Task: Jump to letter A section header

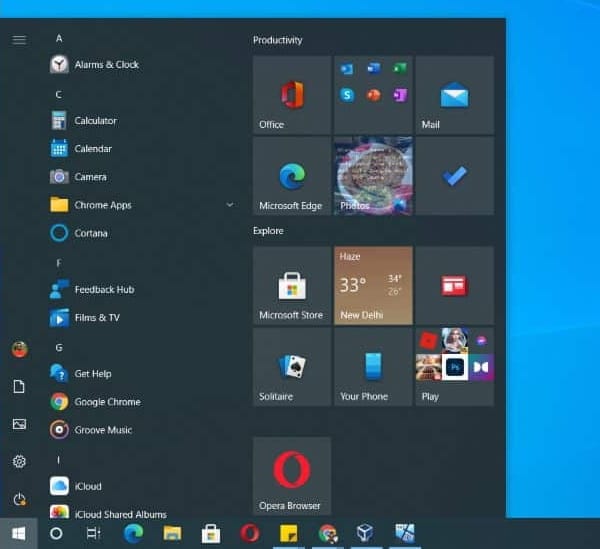Action: [x=59, y=38]
